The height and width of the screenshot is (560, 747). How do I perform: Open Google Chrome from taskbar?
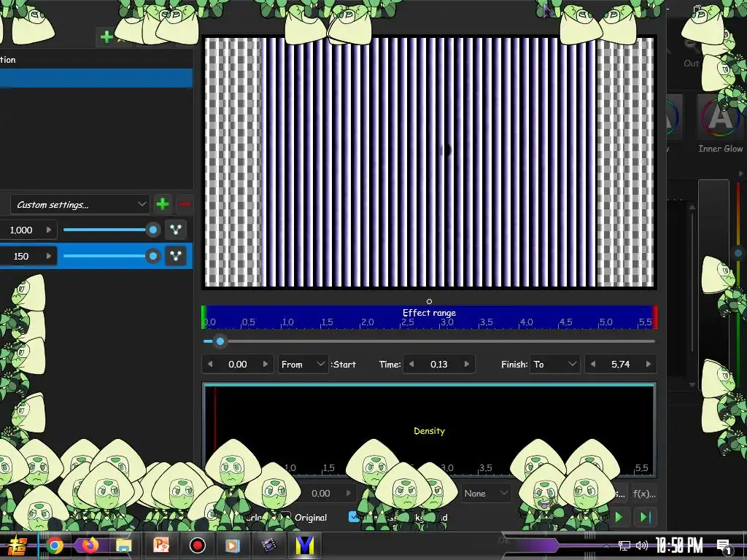[54, 545]
